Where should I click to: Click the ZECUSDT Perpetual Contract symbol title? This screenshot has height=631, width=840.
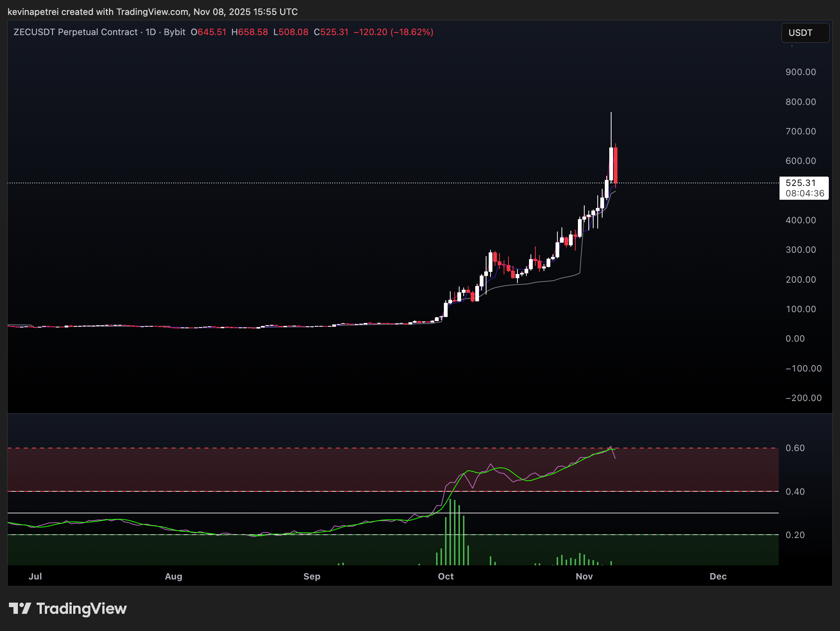point(75,32)
